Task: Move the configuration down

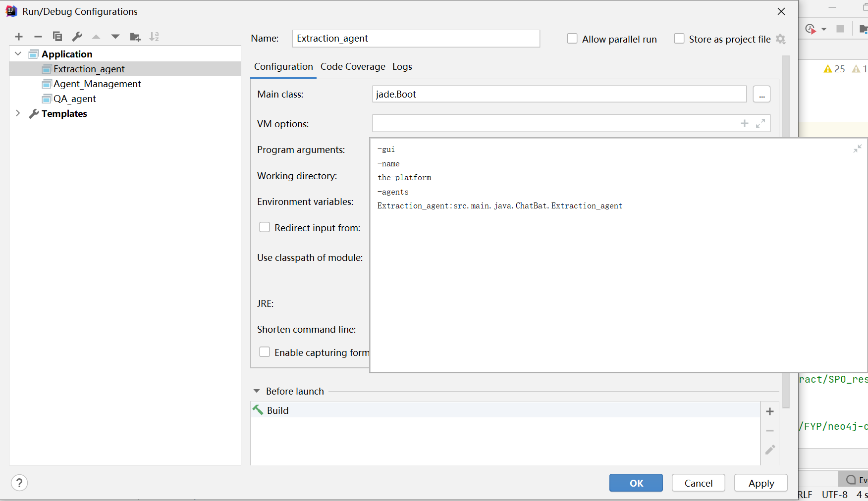Action: 115,37
